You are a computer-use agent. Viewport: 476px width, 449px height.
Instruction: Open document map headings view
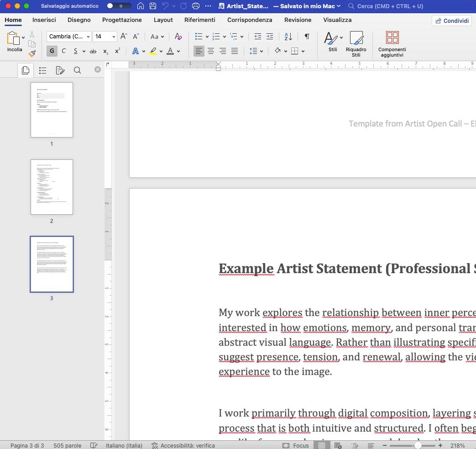(x=43, y=70)
